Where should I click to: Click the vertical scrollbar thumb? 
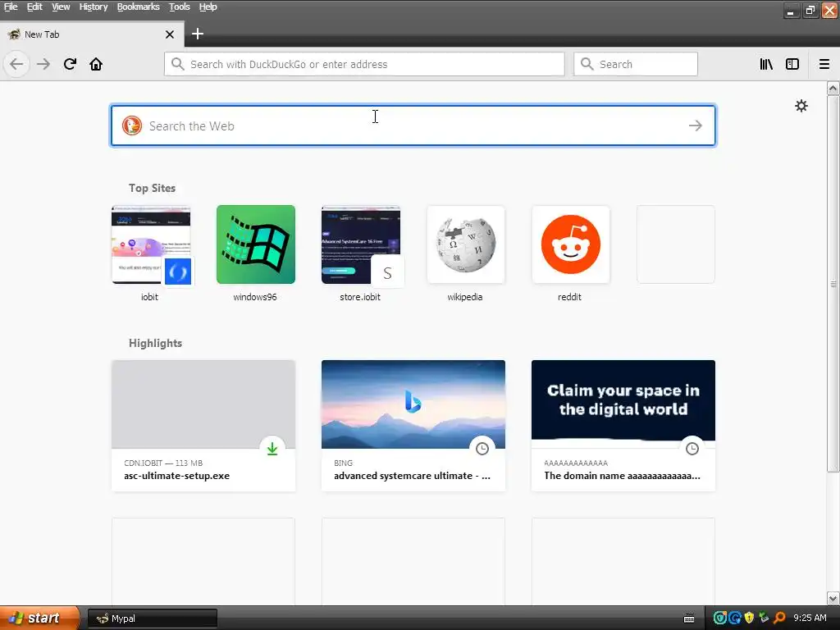coord(833,283)
